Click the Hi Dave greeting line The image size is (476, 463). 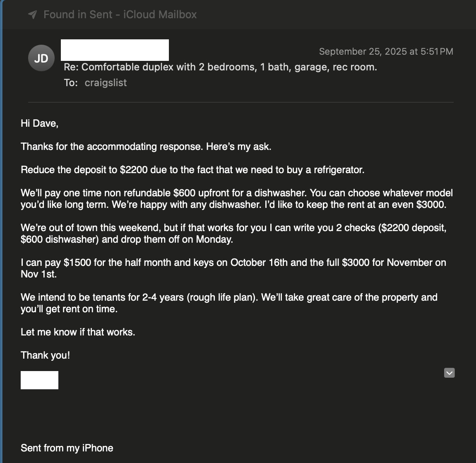click(40, 123)
